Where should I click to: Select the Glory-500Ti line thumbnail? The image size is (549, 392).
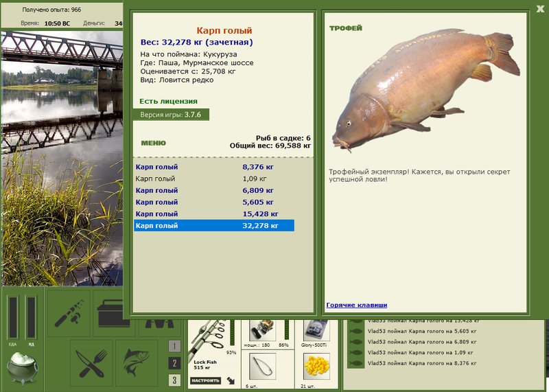coord(316,330)
